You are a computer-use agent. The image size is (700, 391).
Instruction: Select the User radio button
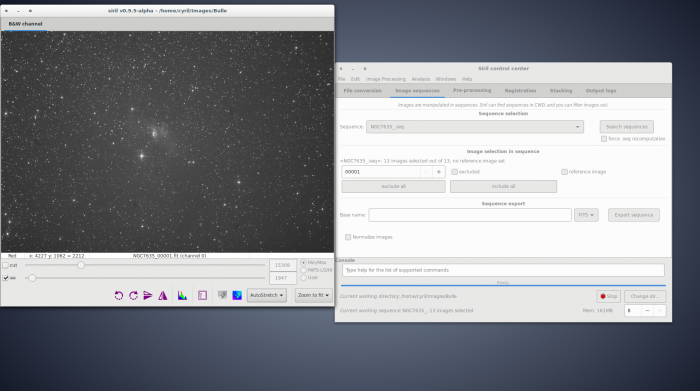304,278
